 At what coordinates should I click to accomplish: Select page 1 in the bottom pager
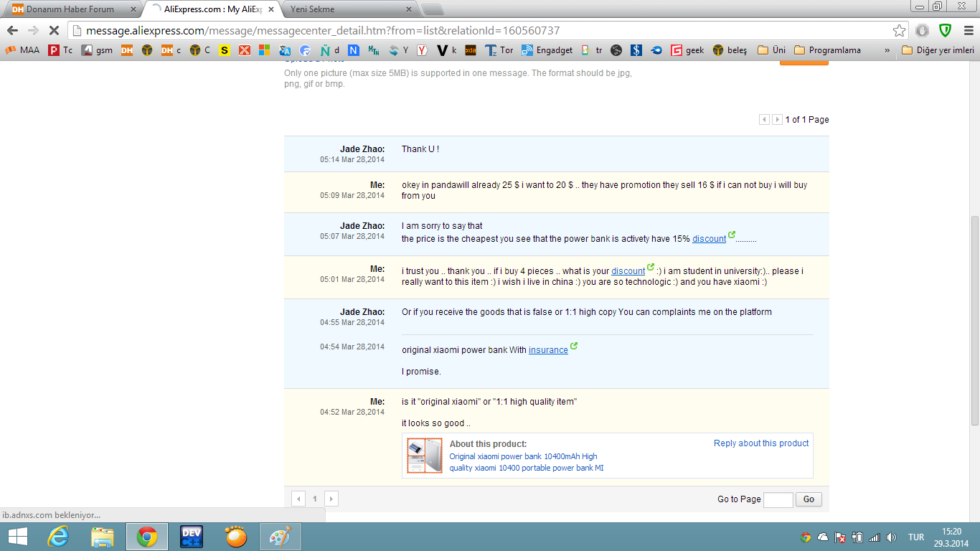[315, 499]
